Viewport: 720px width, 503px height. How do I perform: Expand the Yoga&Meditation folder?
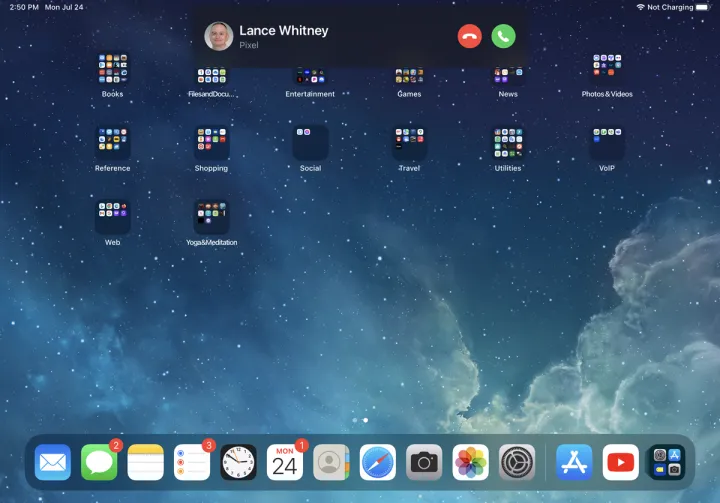(x=211, y=217)
